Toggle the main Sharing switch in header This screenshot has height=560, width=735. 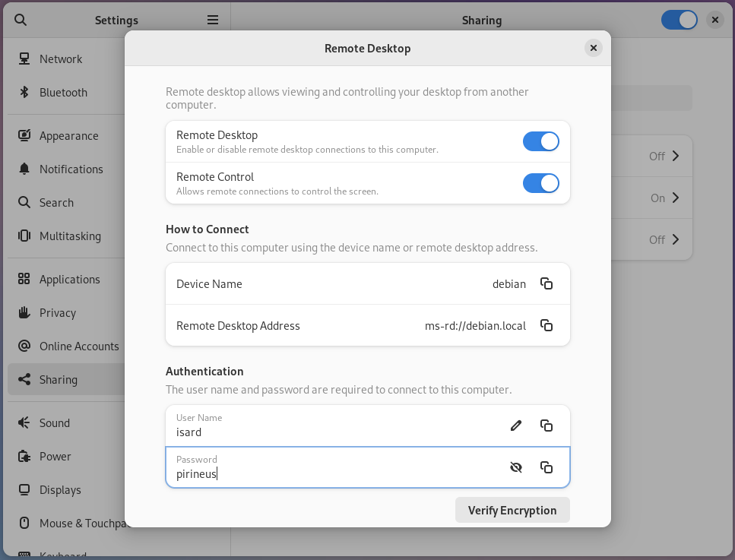click(679, 20)
